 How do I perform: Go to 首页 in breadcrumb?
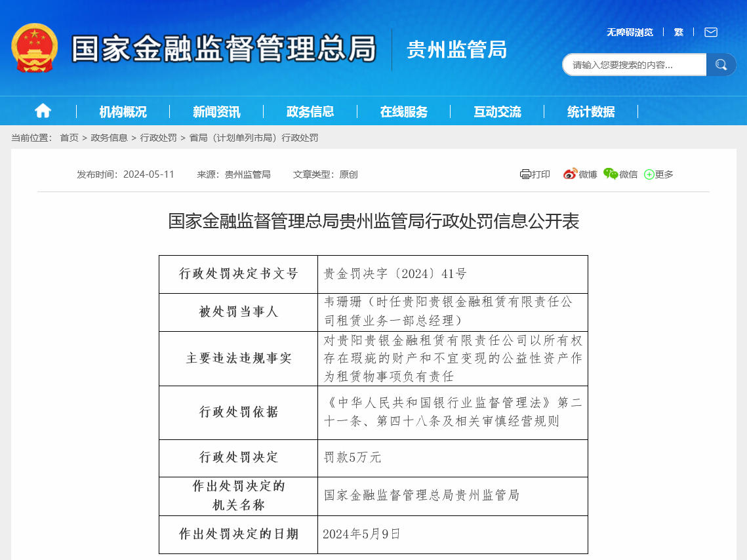pos(69,138)
